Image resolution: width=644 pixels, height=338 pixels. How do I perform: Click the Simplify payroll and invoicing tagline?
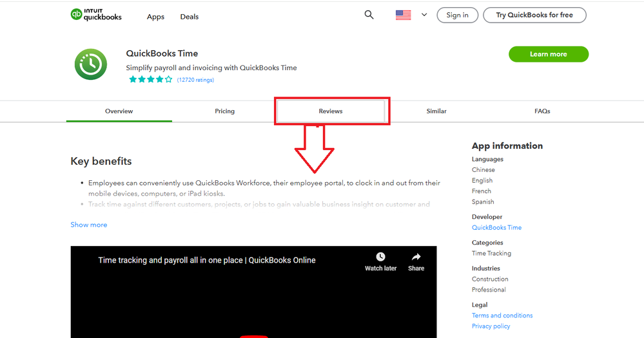pyautogui.click(x=211, y=68)
